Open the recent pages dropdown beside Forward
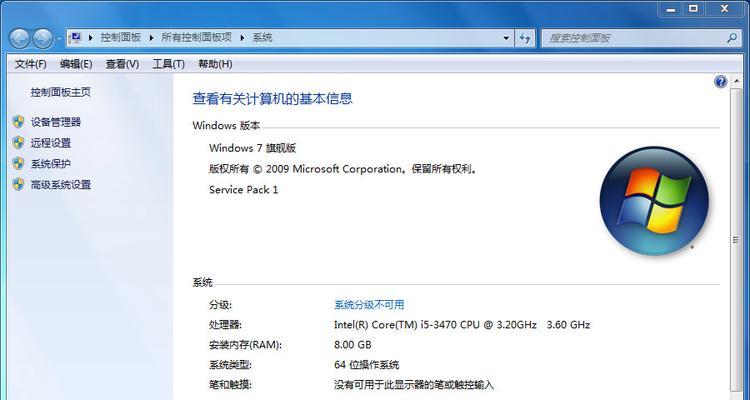The image size is (750, 400). pos(59,38)
